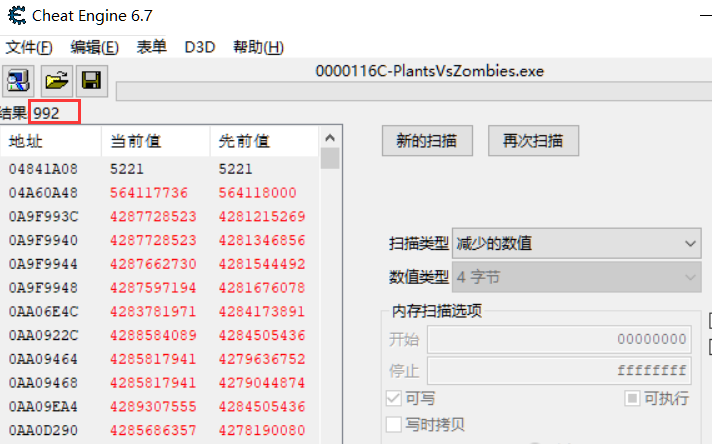Click the open folder toolbar icon
This screenshot has height=444, width=712.
[x=57, y=81]
